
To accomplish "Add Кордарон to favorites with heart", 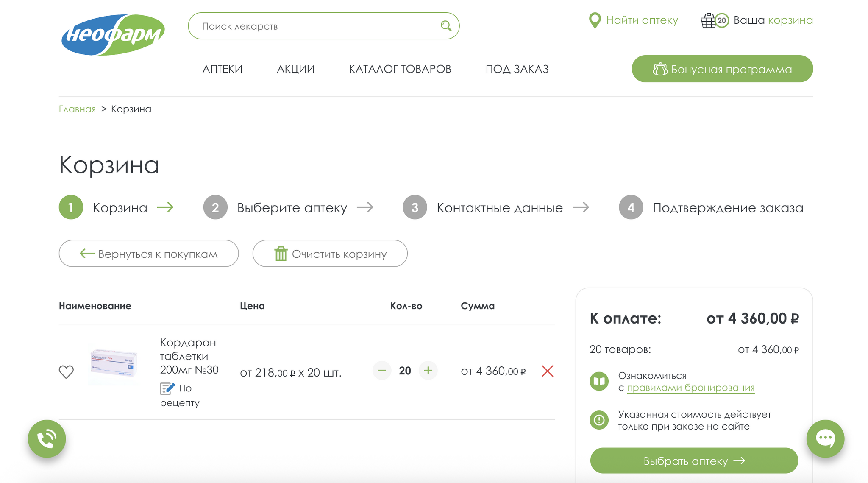I will [66, 371].
